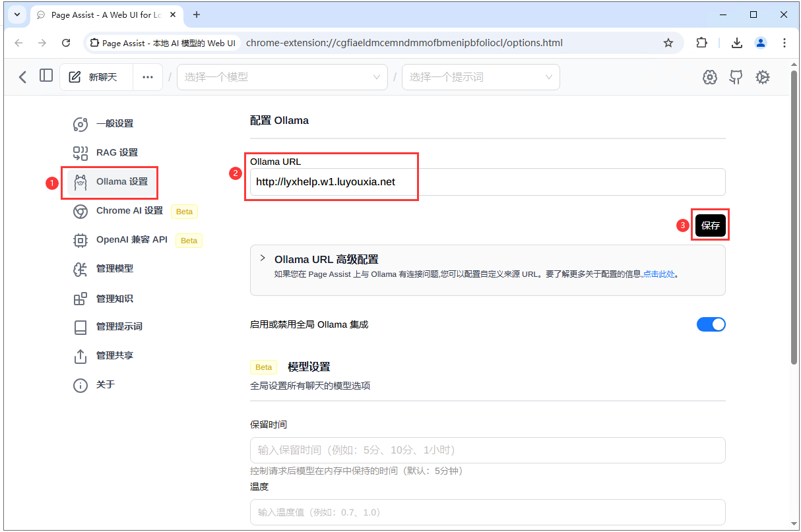Screen dimensions: 801x532
Task: Click the 管理共享 upload icon
Action: coord(80,356)
